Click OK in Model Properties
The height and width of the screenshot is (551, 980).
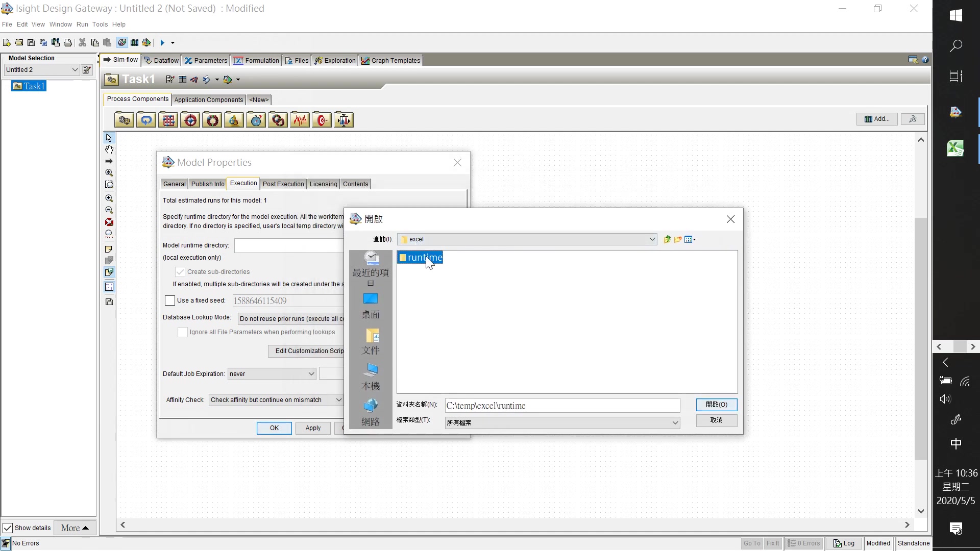tap(274, 428)
